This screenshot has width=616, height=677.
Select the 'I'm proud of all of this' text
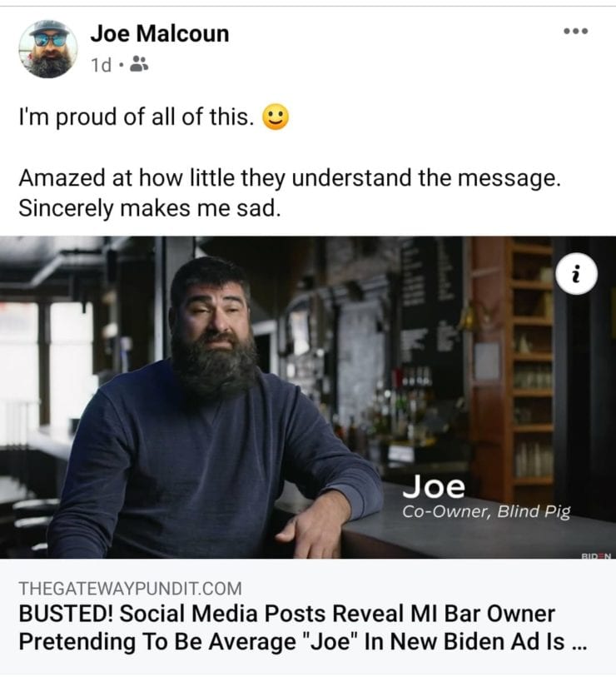pyautogui.click(x=137, y=117)
